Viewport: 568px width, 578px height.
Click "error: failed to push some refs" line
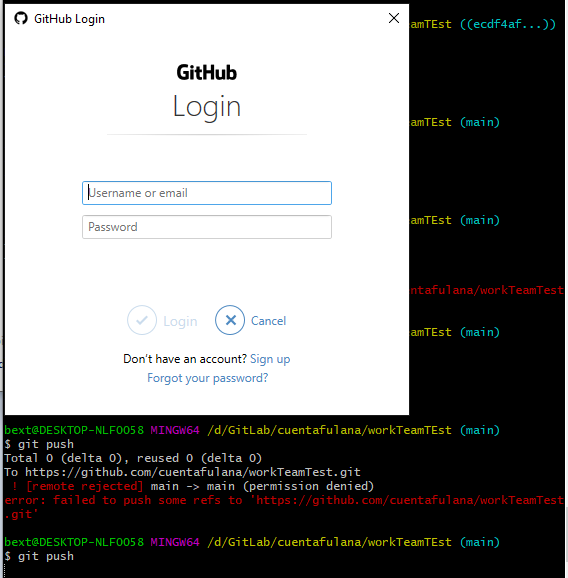284,507
